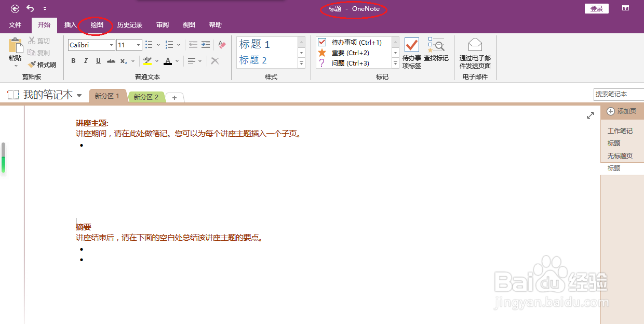This screenshot has height=324, width=644.
Task: Click the paragraph alignment icon
Action: (x=192, y=61)
